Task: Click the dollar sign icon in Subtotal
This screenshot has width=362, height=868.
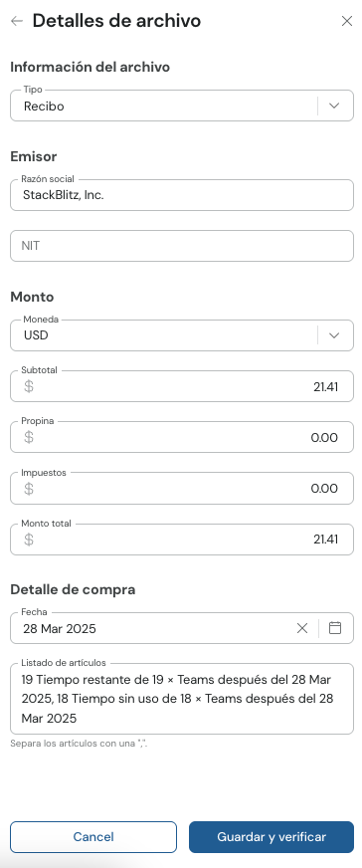Action: [x=29, y=386]
